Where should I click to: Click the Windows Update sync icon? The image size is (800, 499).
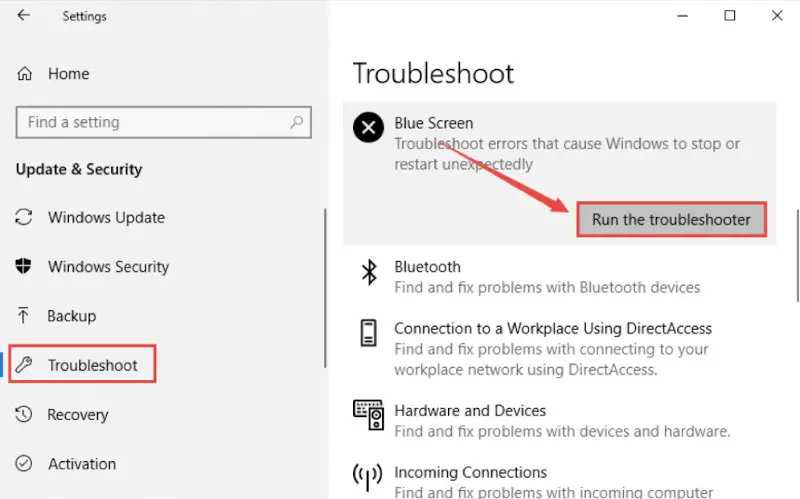[x=24, y=217]
